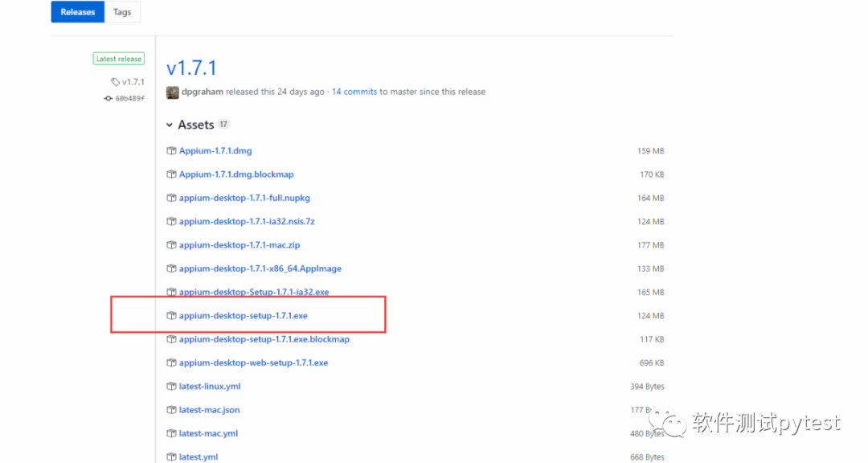Click package icon beside x86_64.AppImage file
The width and height of the screenshot is (868, 463).
pos(172,268)
